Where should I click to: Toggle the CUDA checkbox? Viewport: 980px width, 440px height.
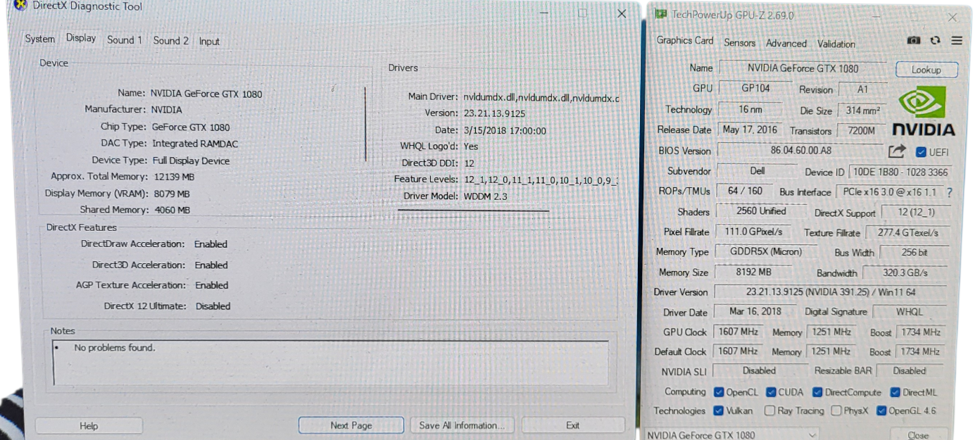[772, 392]
